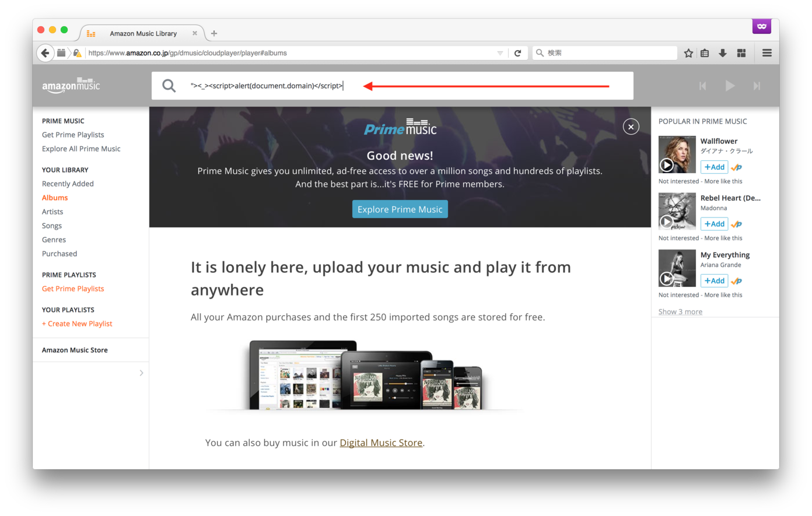Open Recently Added in library
This screenshot has width=812, height=516.
68,184
